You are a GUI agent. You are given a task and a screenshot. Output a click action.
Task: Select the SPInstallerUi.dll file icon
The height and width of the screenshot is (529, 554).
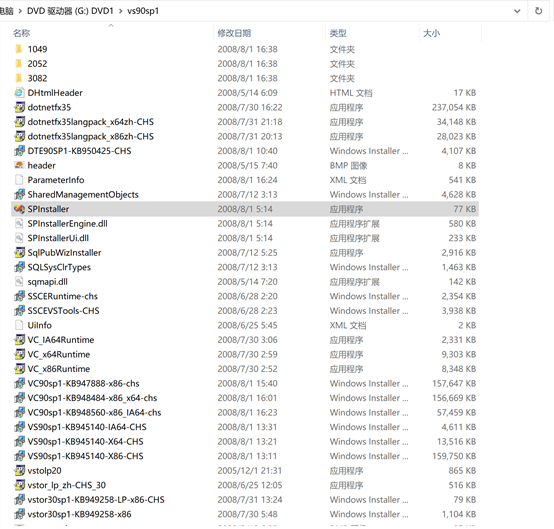pos(19,238)
